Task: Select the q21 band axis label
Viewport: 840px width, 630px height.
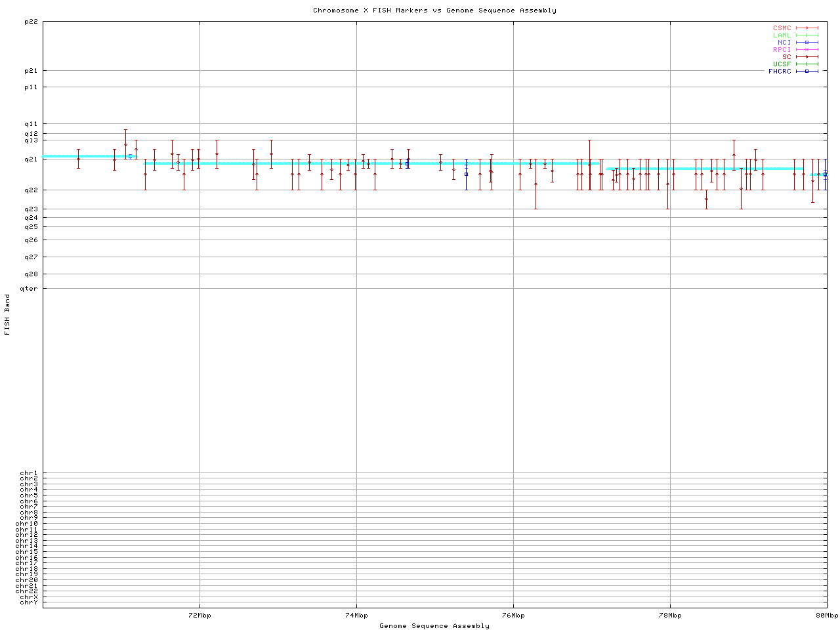Action: coord(31,159)
